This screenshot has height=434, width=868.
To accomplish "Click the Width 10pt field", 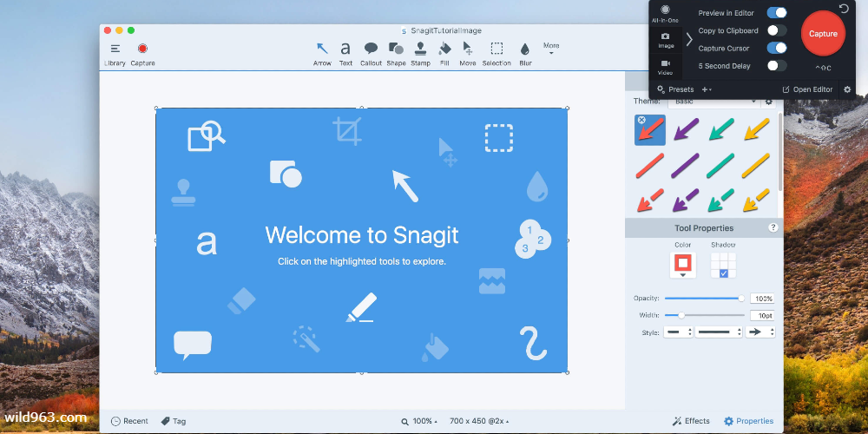I will pyautogui.click(x=762, y=316).
